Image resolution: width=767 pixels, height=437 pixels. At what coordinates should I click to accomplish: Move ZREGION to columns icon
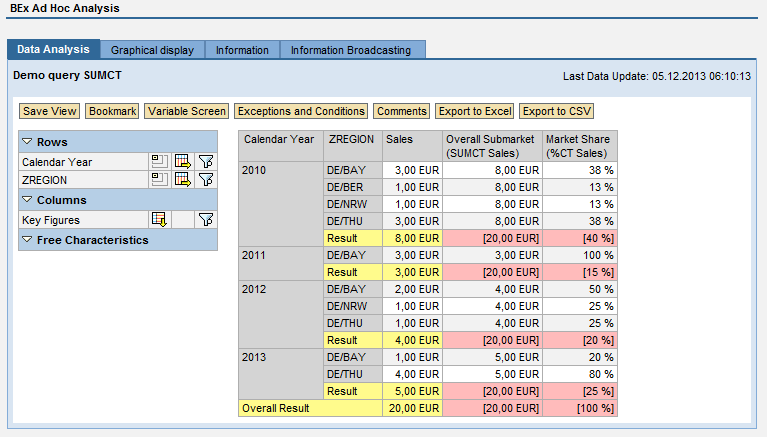tap(182, 180)
